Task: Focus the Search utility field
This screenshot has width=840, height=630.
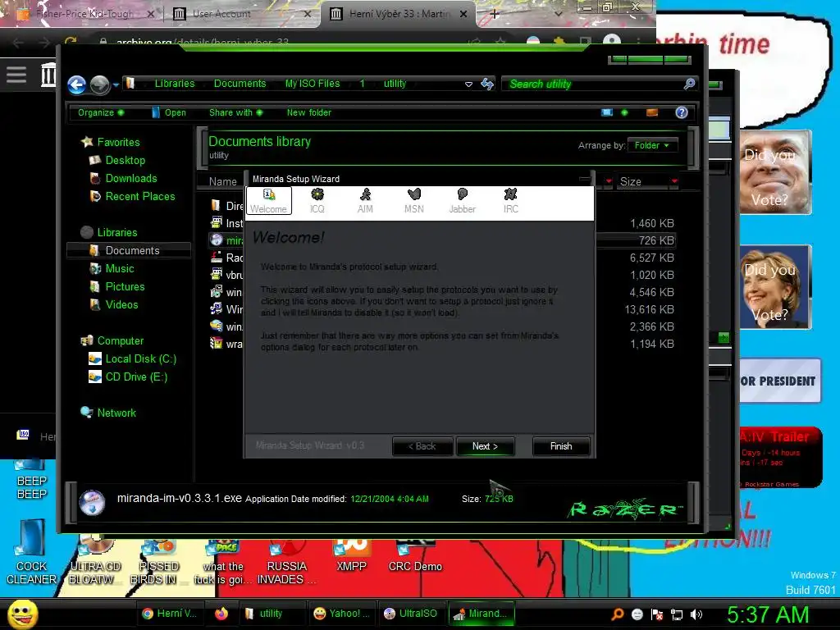Action: coord(592,84)
